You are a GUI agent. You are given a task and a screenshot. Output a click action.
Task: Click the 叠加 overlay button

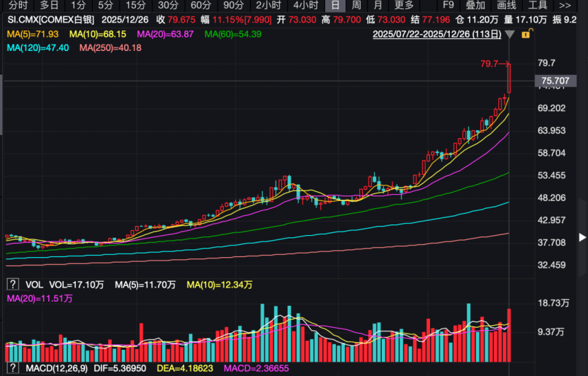[x=475, y=5]
